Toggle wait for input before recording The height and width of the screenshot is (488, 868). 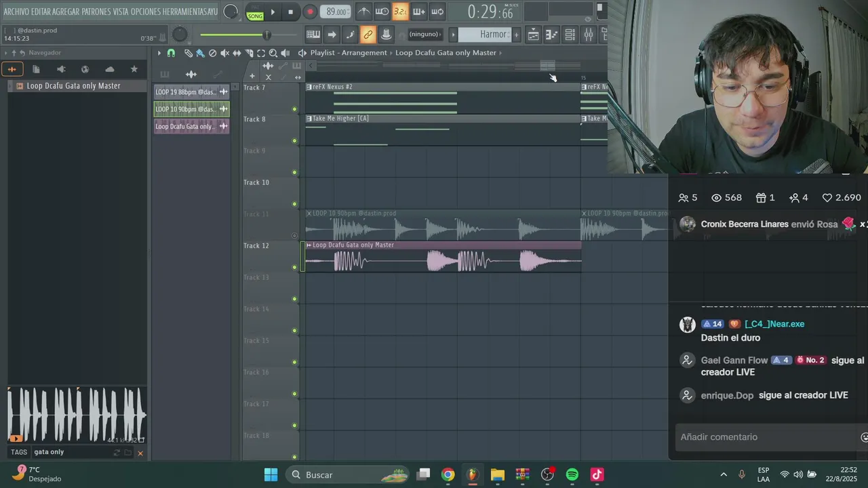click(382, 12)
